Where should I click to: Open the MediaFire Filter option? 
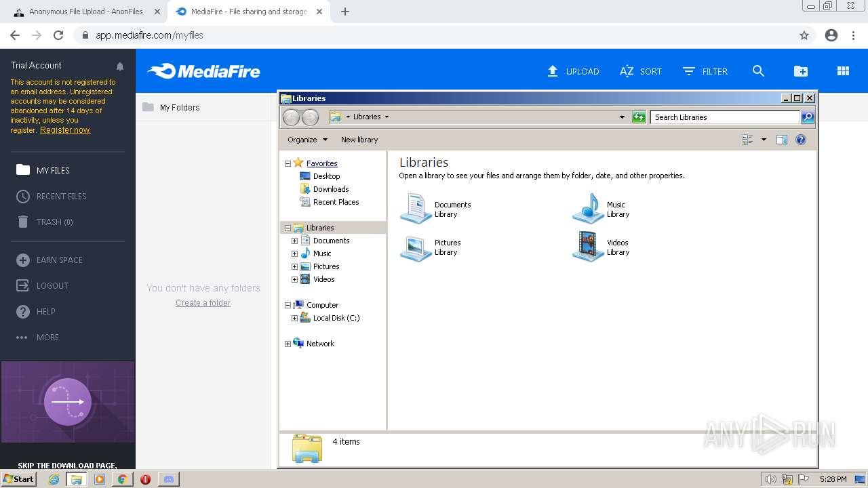705,71
